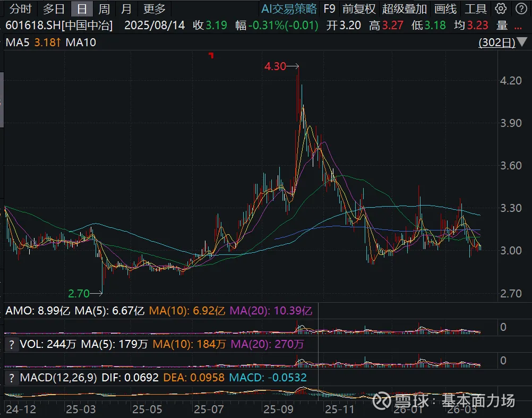Click the AMO: 8.99亿 label

[38, 311]
